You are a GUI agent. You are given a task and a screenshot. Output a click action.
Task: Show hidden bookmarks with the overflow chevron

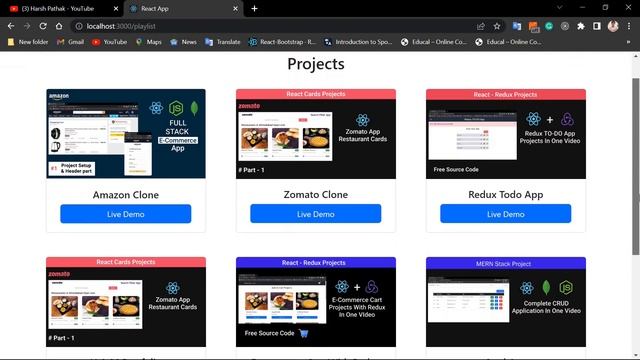point(628,42)
